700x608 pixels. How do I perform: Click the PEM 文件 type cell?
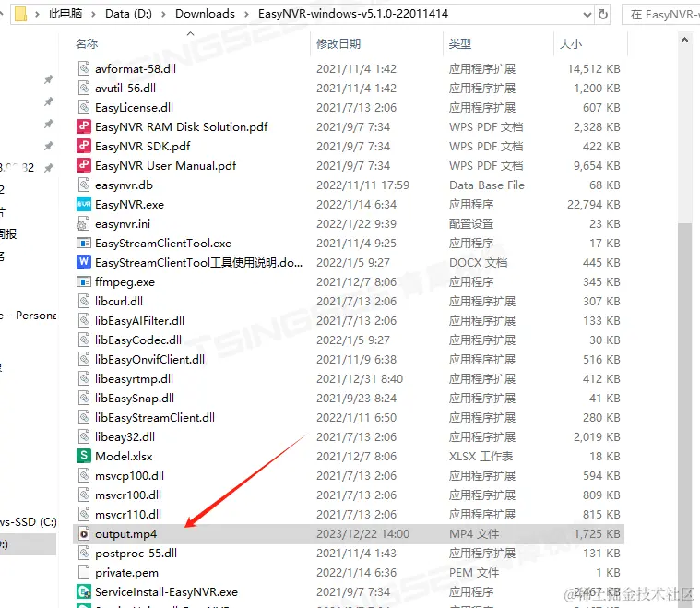(474, 573)
